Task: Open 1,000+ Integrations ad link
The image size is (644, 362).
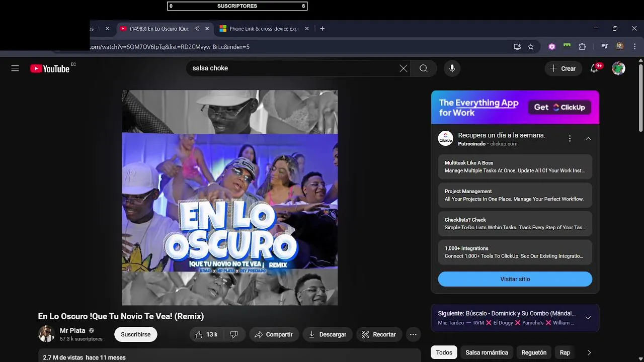Action: point(515,252)
